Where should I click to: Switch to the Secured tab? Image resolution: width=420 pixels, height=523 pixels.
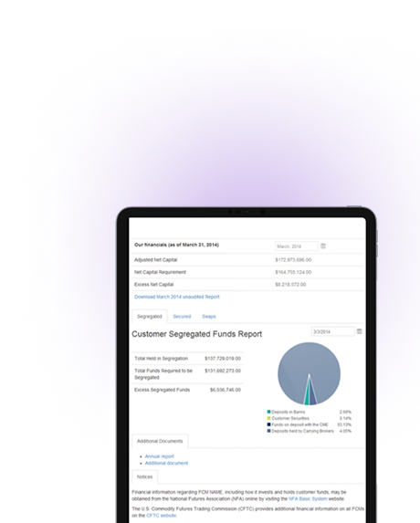tap(182, 316)
